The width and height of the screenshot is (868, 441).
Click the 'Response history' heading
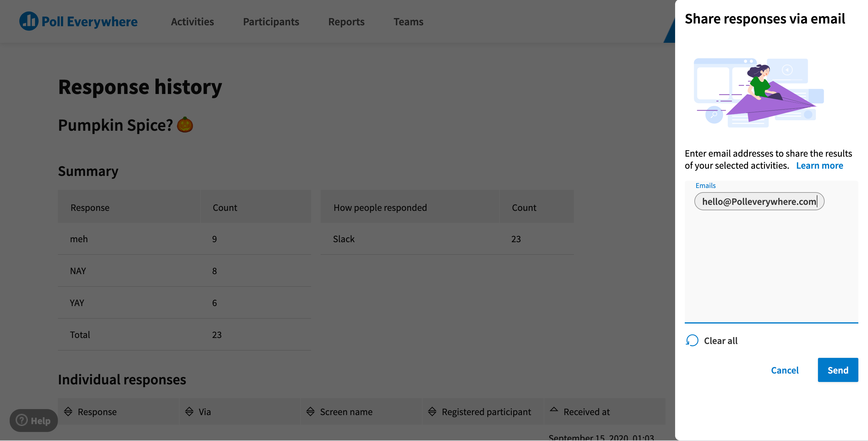coord(140,87)
